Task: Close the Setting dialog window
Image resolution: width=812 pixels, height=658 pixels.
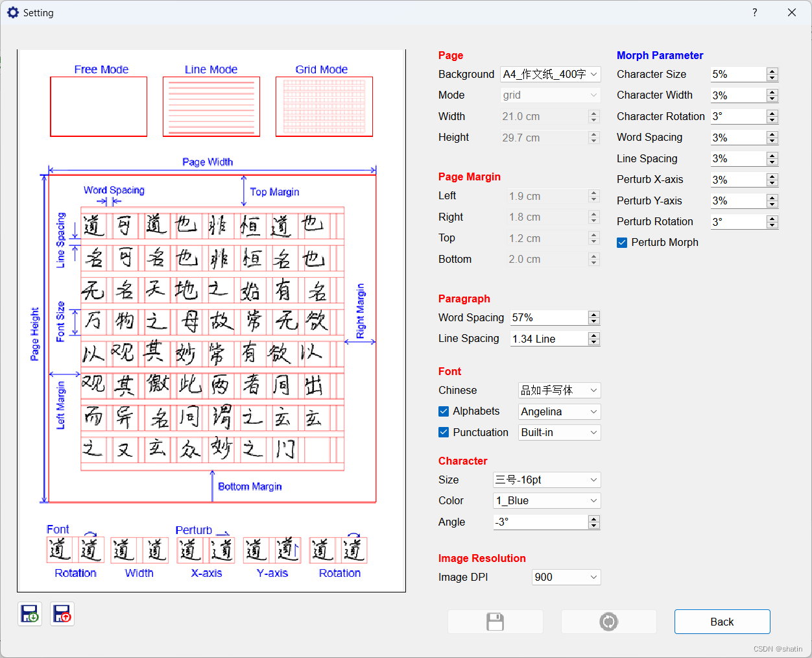Action: (792, 12)
